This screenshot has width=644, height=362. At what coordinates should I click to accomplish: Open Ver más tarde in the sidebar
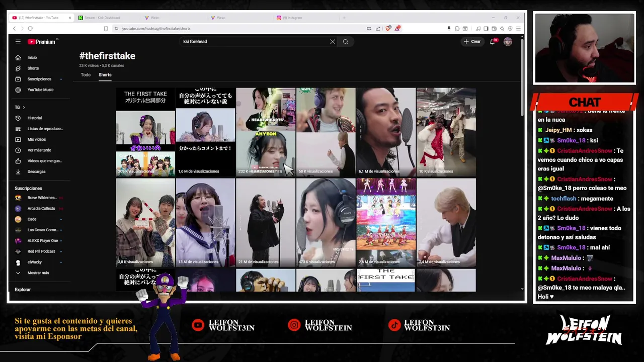[x=38, y=150]
